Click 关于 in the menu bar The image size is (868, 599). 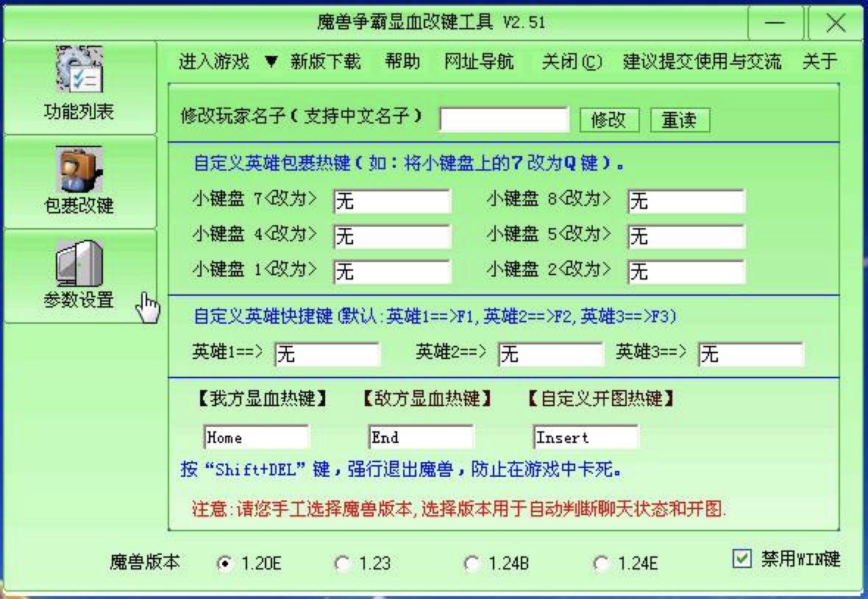[818, 62]
